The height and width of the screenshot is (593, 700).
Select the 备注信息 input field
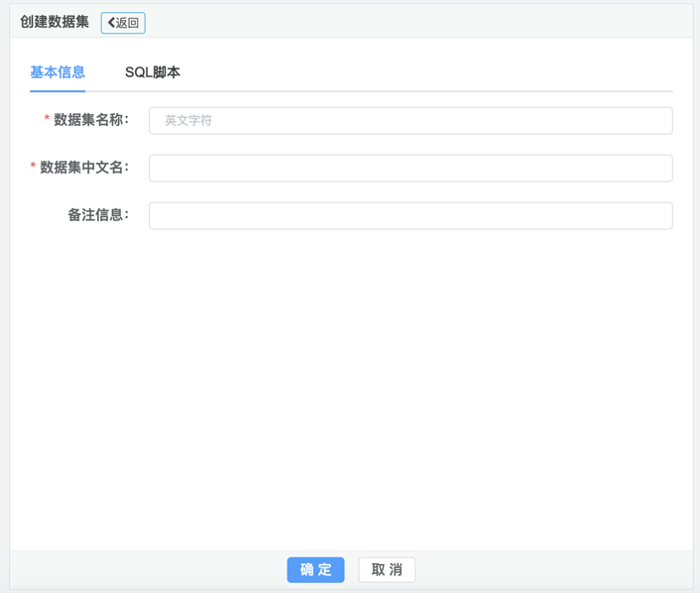(x=410, y=216)
